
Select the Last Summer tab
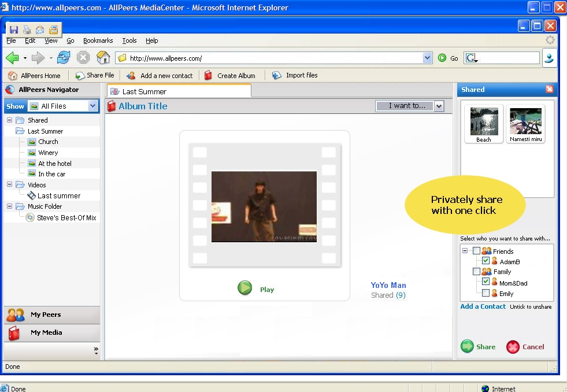click(x=144, y=91)
